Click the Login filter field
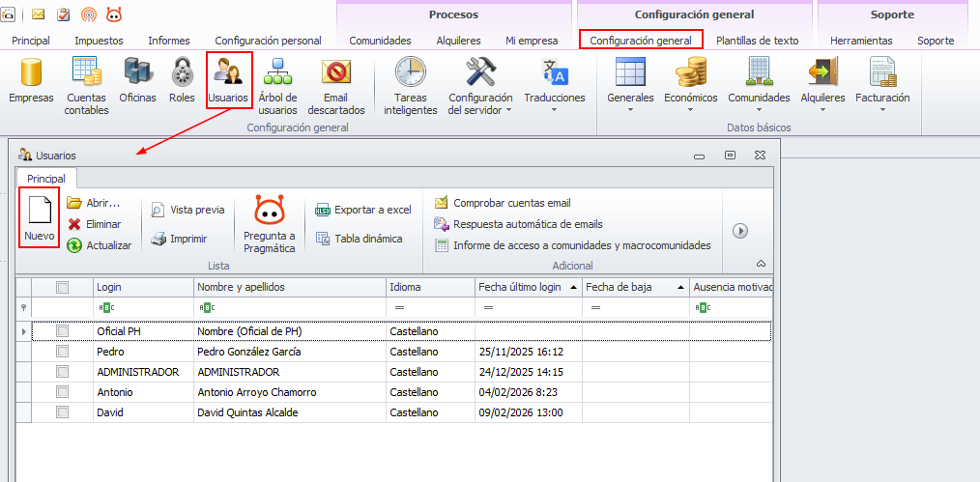 click(143, 307)
